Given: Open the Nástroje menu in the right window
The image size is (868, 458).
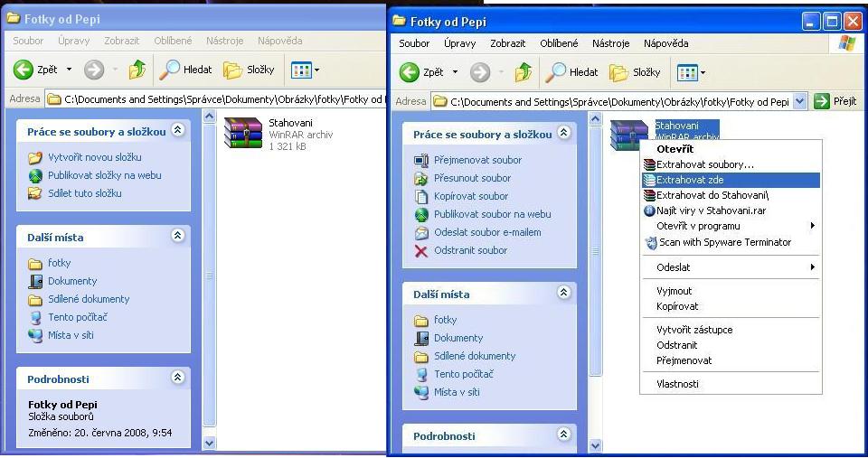Looking at the screenshot, I should click(x=610, y=43).
